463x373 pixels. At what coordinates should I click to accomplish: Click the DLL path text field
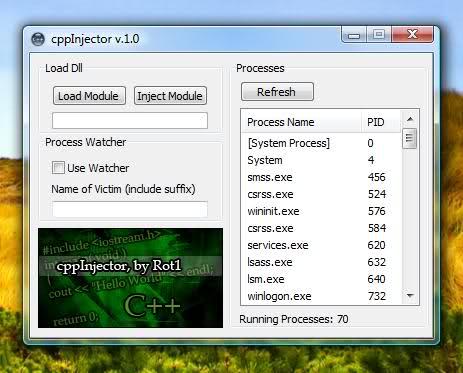click(130, 120)
